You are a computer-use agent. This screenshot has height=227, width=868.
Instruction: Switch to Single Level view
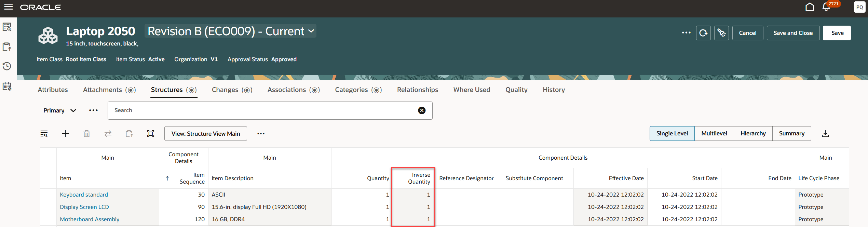pyautogui.click(x=672, y=133)
